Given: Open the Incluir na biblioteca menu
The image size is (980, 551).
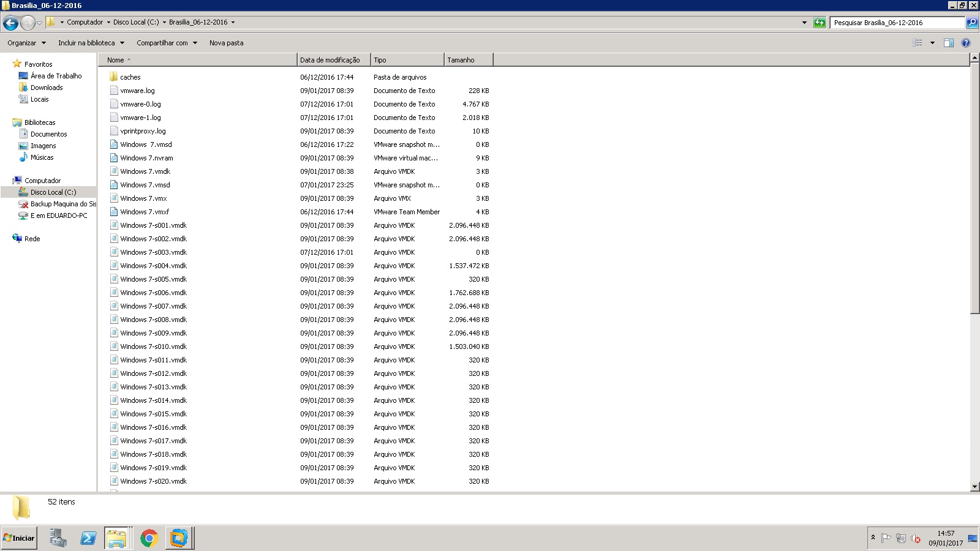Looking at the screenshot, I should [x=91, y=43].
